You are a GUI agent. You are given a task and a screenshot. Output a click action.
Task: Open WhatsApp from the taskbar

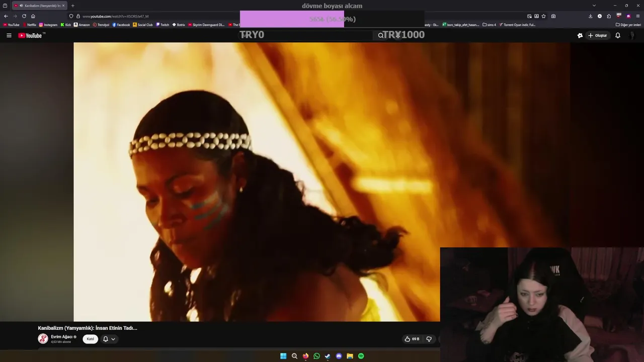click(316, 356)
